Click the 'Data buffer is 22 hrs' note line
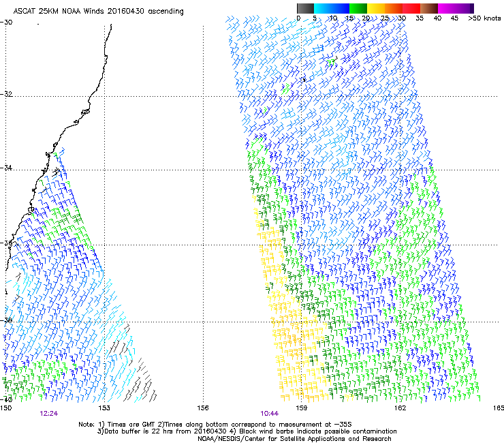The width and height of the screenshot is (504, 443). tap(247, 431)
